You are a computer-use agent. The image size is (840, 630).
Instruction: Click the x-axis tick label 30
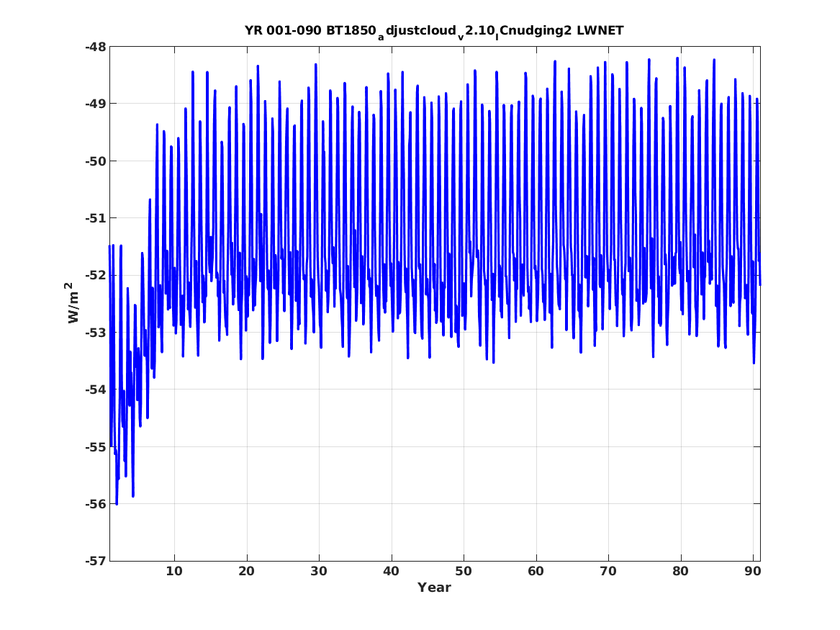click(x=319, y=571)
